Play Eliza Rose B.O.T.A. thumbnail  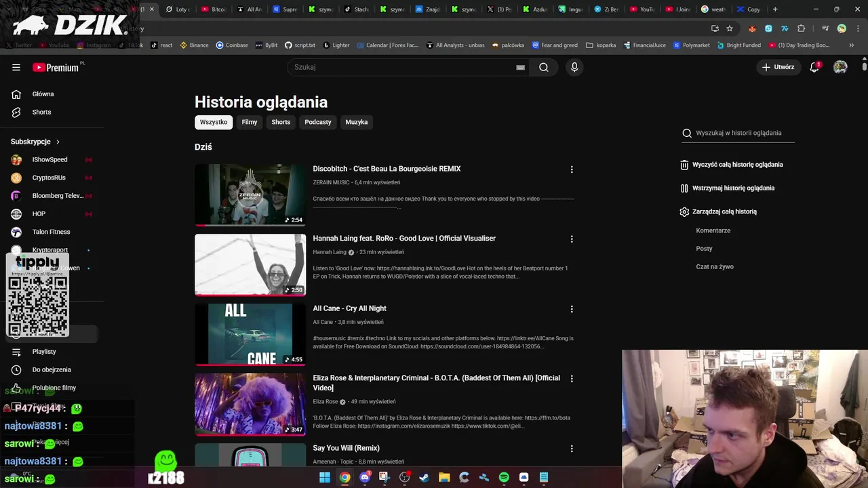(250, 405)
